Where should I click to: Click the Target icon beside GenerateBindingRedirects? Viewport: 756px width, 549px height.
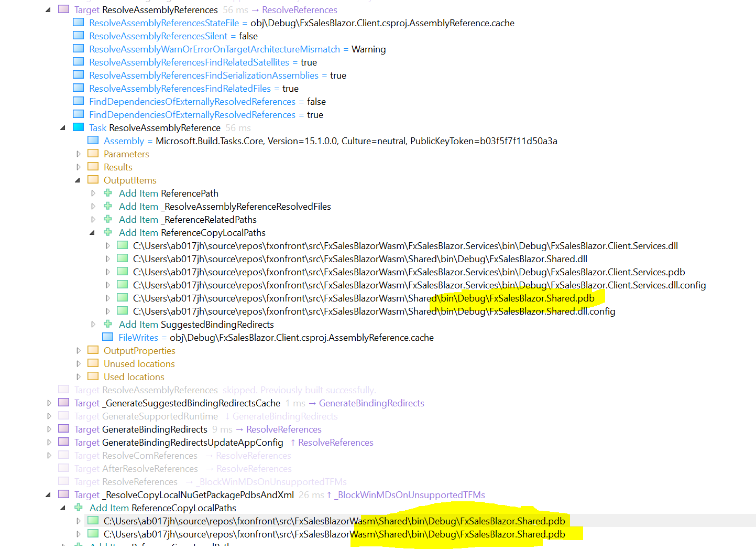[x=63, y=428]
